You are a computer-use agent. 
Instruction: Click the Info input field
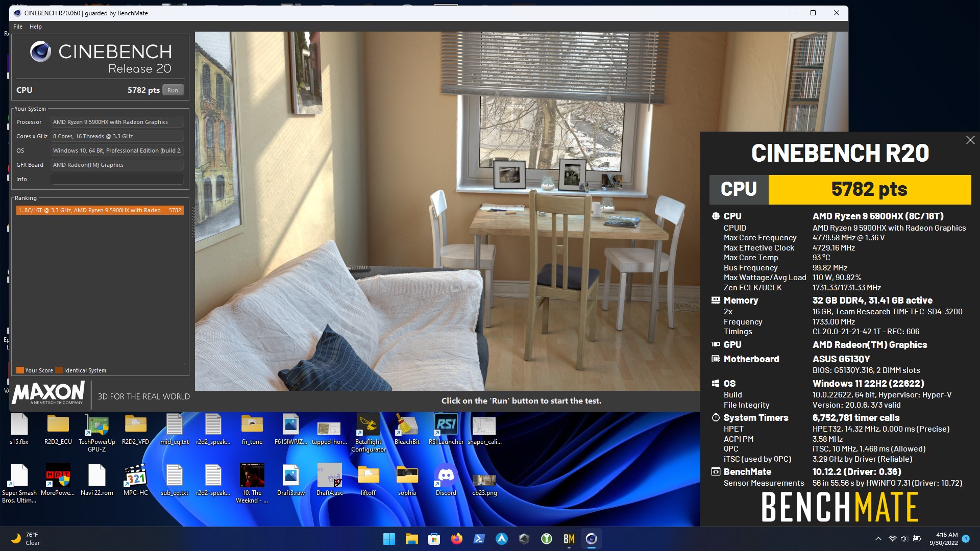pos(117,179)
